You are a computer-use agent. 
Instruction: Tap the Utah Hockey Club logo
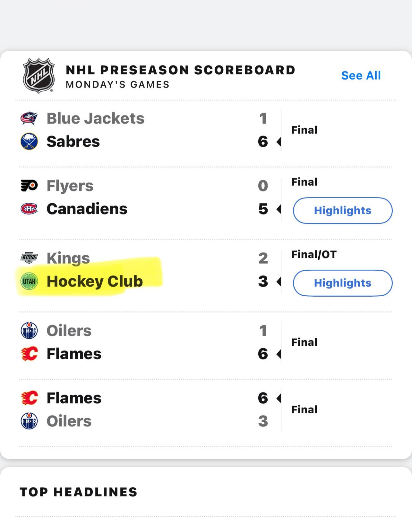click(29, 281)
